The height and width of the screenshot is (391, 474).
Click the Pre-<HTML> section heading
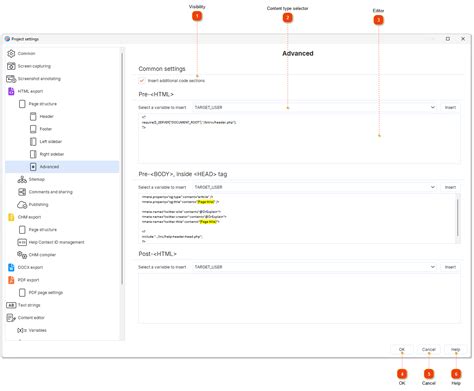pos(156,94)
